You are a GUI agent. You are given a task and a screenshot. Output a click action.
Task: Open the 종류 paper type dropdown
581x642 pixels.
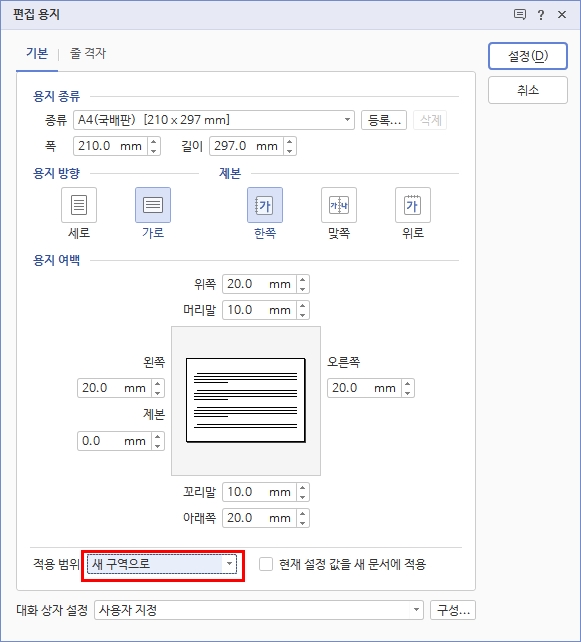click(x=214, y=120)
